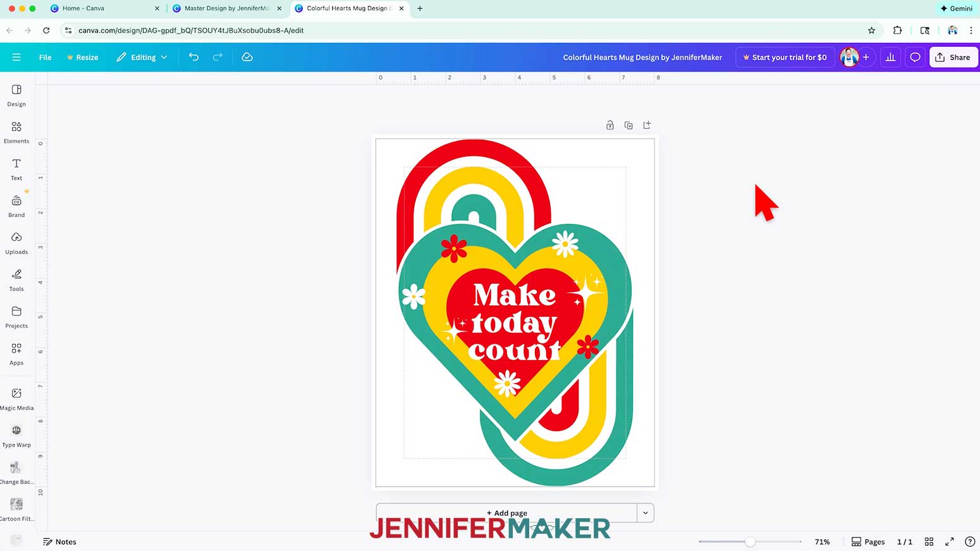Open the File menu

[45, 57]
